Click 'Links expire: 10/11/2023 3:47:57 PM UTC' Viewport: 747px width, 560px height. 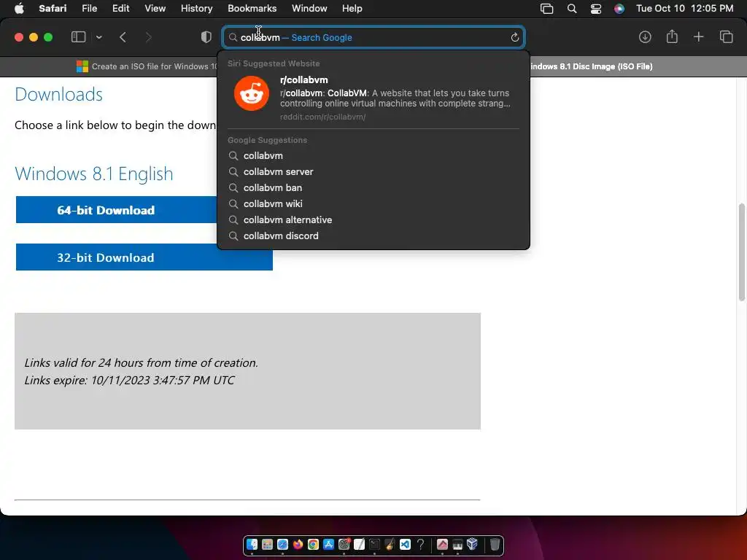click(x=130, y=380)
